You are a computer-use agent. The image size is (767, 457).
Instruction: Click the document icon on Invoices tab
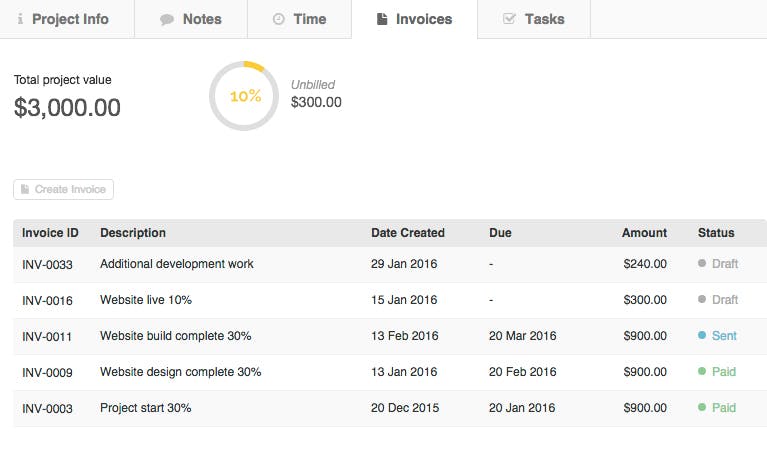coord(382,19)
